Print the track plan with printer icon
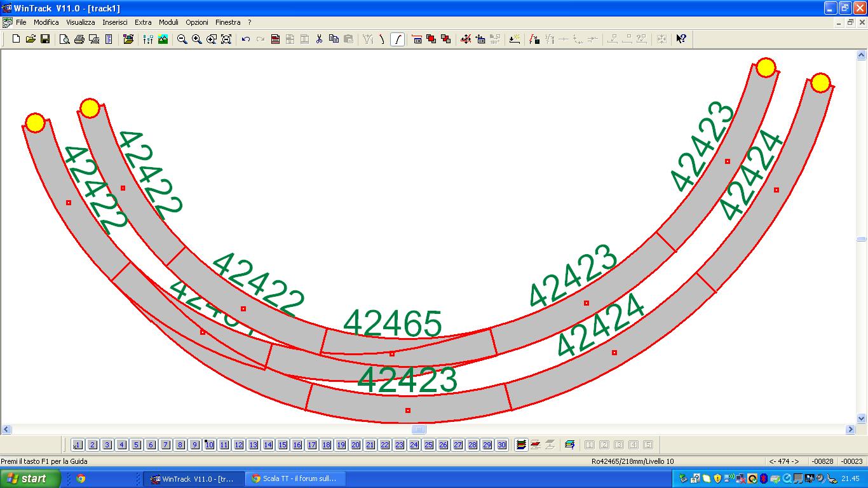868x488 pixels. [x=79, y=39]
